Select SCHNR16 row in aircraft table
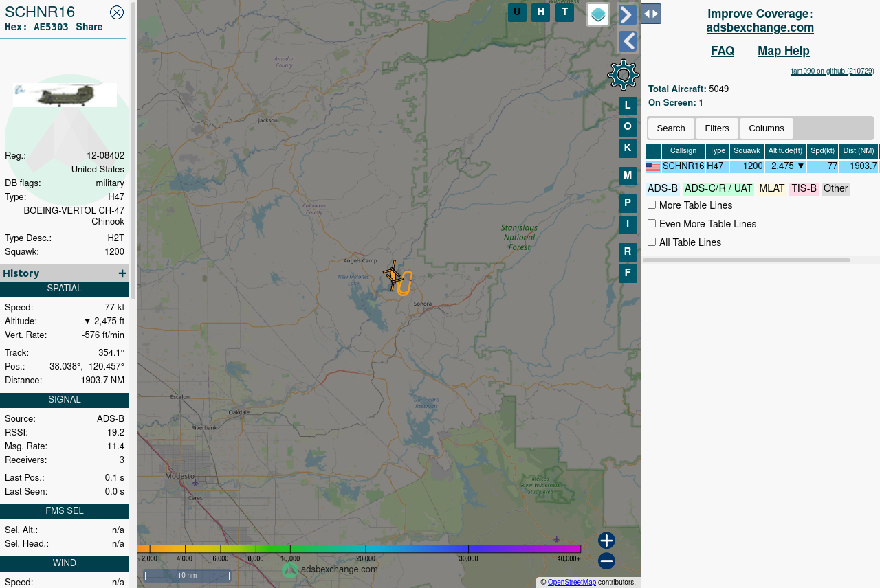 click(x=762, y=166)
